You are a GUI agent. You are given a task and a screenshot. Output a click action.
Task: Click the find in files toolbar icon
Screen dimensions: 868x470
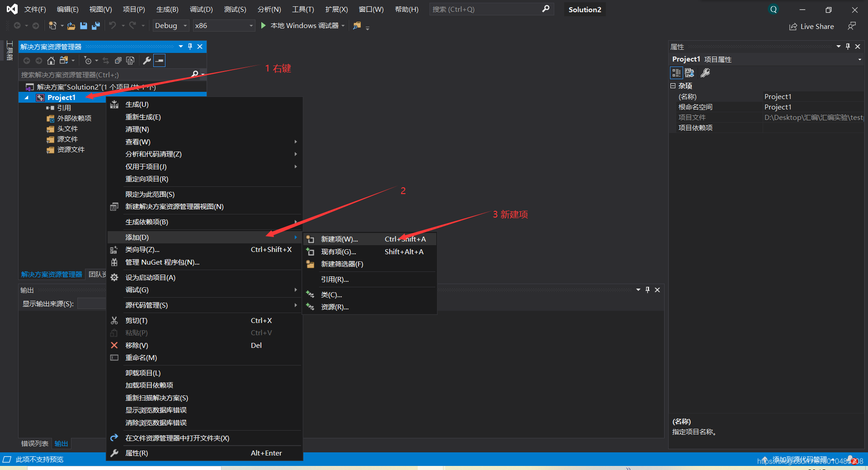coord(357,26)
